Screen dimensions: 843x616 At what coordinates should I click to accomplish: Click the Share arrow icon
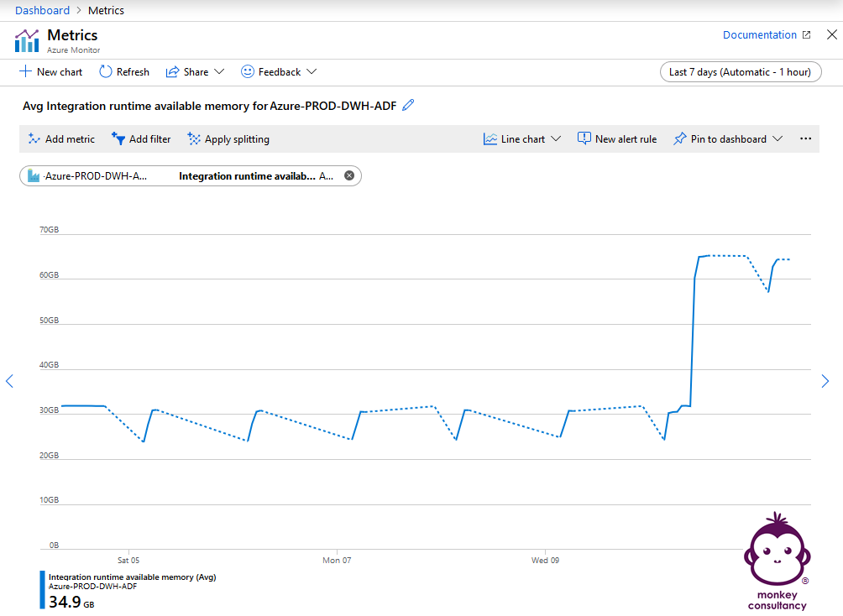pyautogui.click(x=172, y=72)
